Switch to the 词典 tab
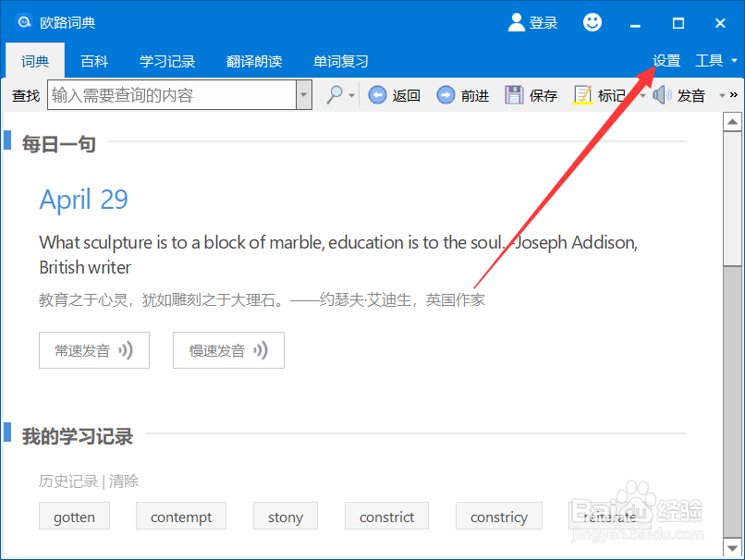 (x=35, y=61)
